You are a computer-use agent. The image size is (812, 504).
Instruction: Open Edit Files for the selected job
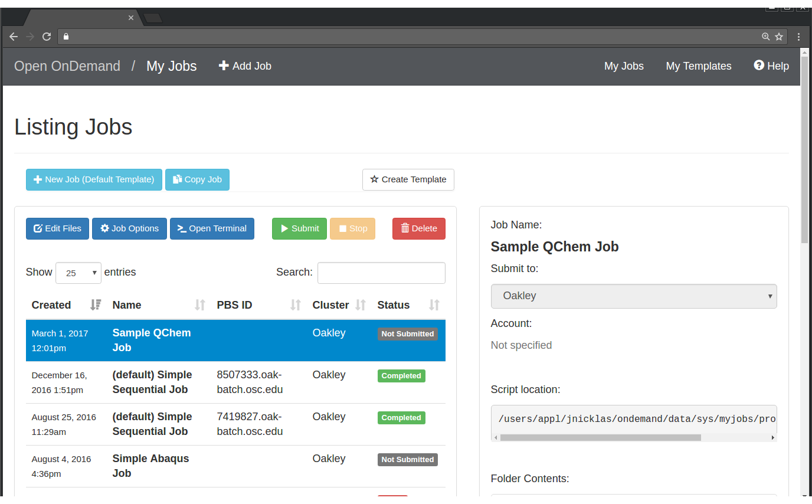coord(57,228)
